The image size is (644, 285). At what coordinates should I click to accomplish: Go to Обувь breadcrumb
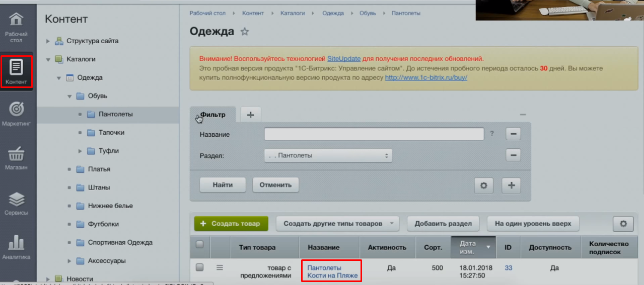pyautogui.click(x=368, y=13)
